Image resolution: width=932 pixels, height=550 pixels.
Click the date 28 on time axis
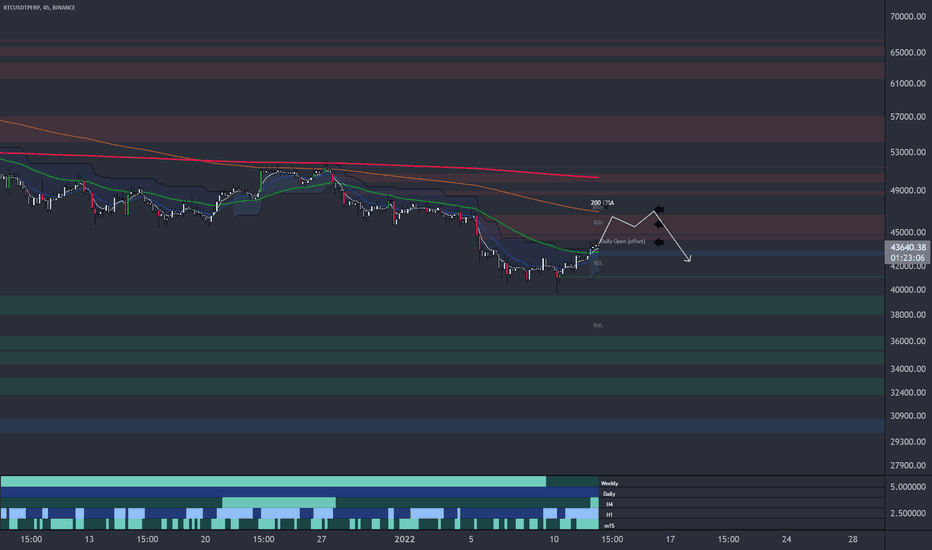click(x=853, y=539)
